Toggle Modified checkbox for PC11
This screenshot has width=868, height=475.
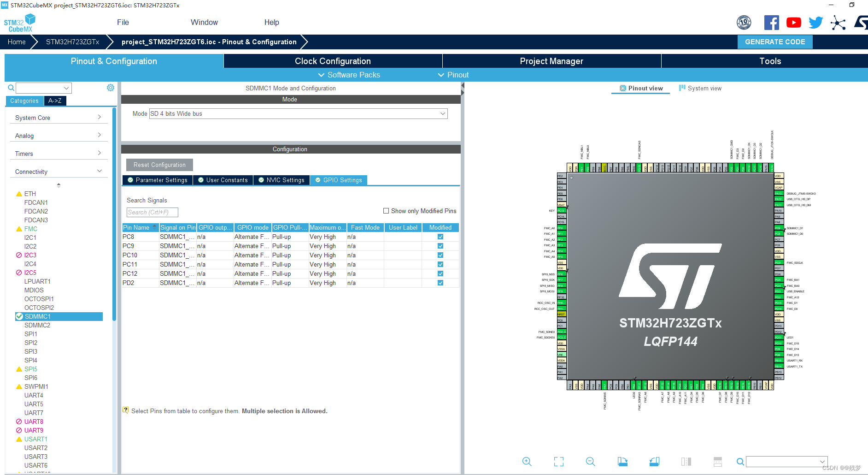[x=440, y=264]
